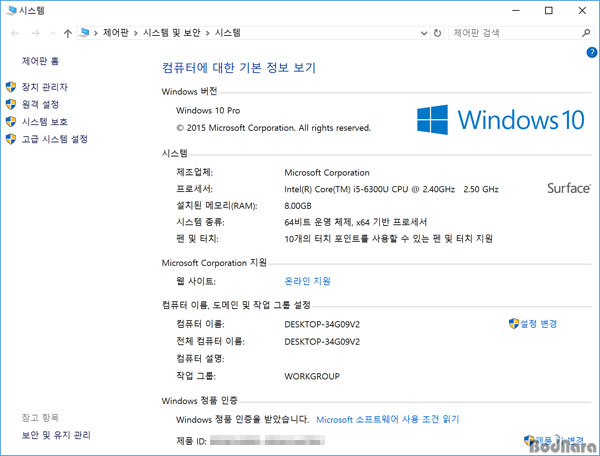
Task: Click the Windows 10 logo
Action: point(501,120)
